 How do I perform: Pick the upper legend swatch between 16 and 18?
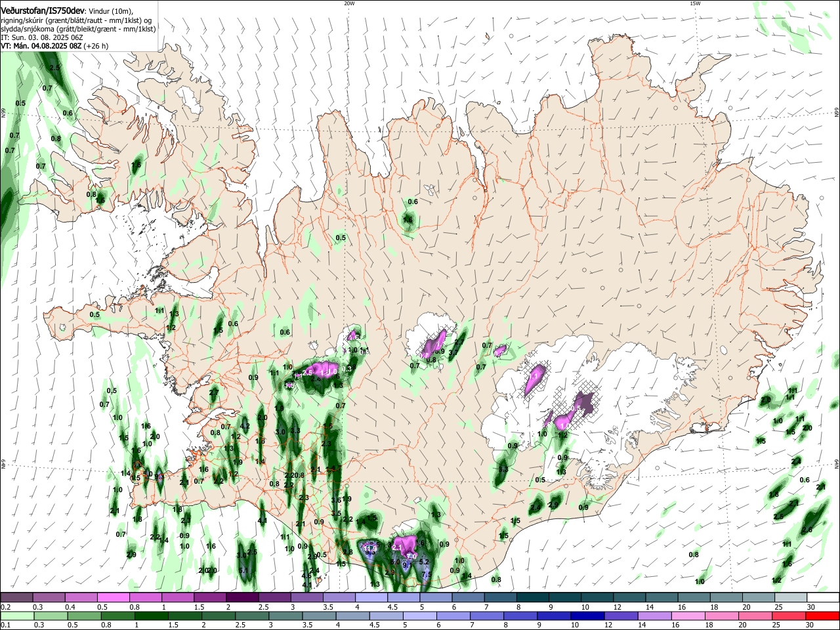click(x=694, y=597)
